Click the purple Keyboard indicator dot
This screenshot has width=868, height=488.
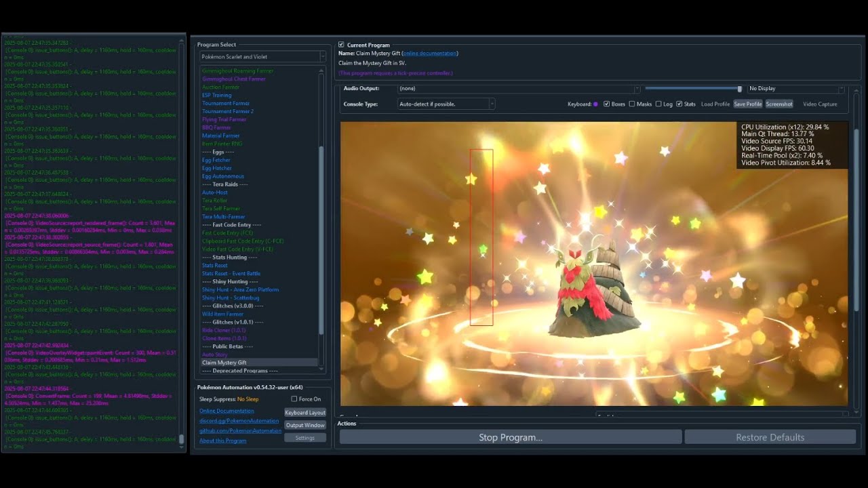595,104
